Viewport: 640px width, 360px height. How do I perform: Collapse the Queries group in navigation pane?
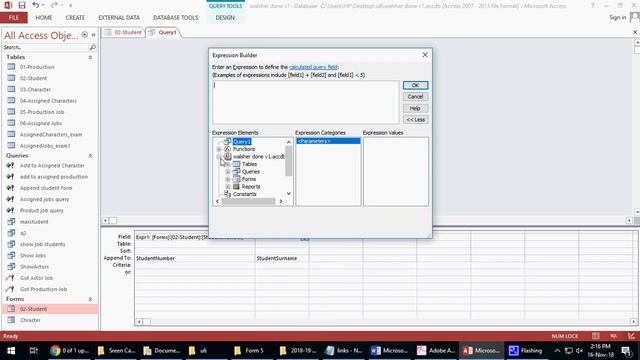coord(90,156)
